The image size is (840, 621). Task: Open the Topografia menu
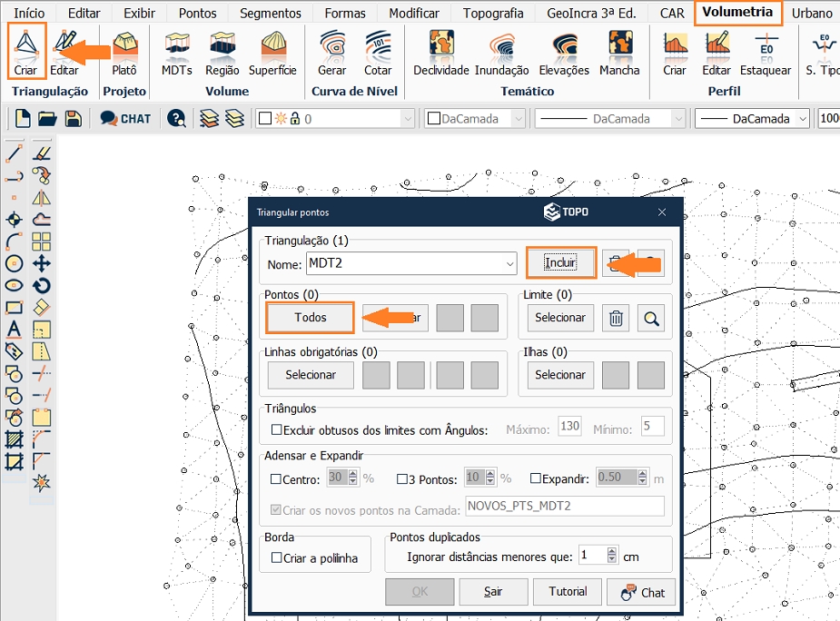(493, 13)
